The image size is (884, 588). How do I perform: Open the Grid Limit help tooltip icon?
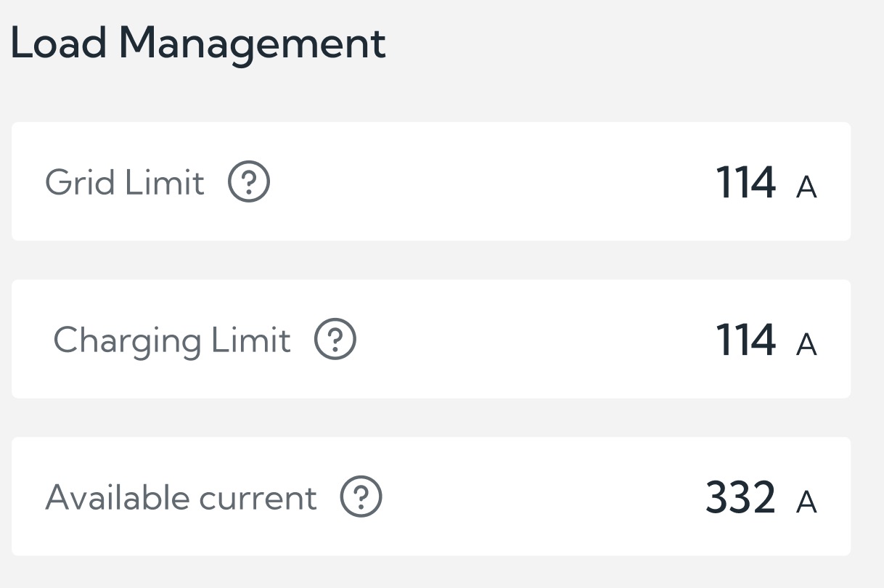coord(249,181)
